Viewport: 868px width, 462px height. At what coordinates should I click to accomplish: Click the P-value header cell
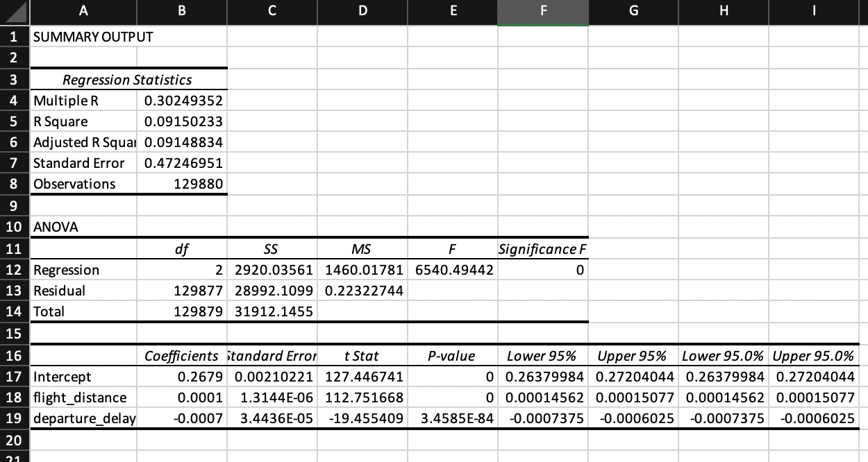tap(453, 356)
